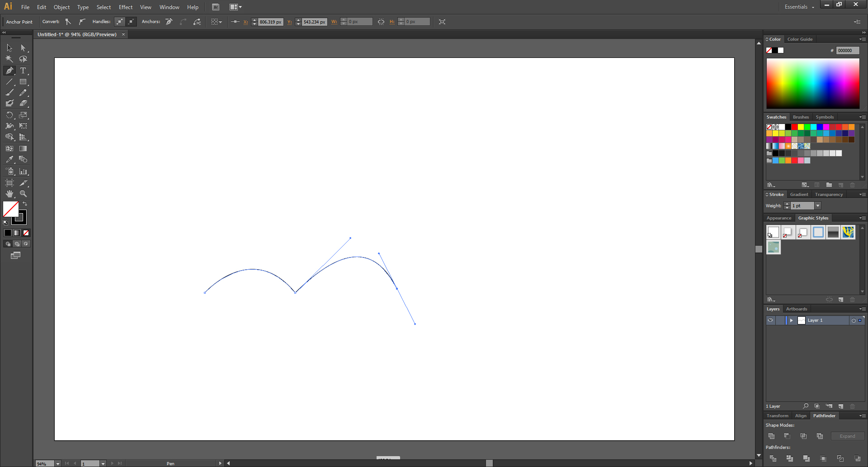Select the Artboard tool

click(x=9, y=183)
